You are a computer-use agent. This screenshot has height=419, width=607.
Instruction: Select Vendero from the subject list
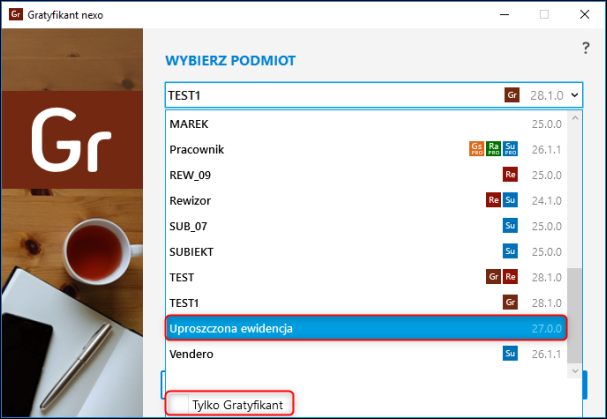(366, 354)
